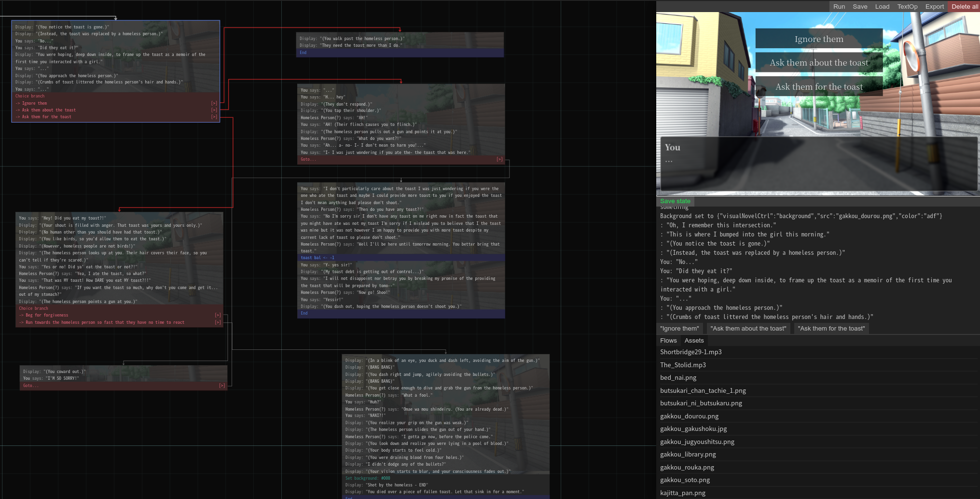
Task: Click the green Save state button
Action: pyautogui.click(x=675, y=201)
